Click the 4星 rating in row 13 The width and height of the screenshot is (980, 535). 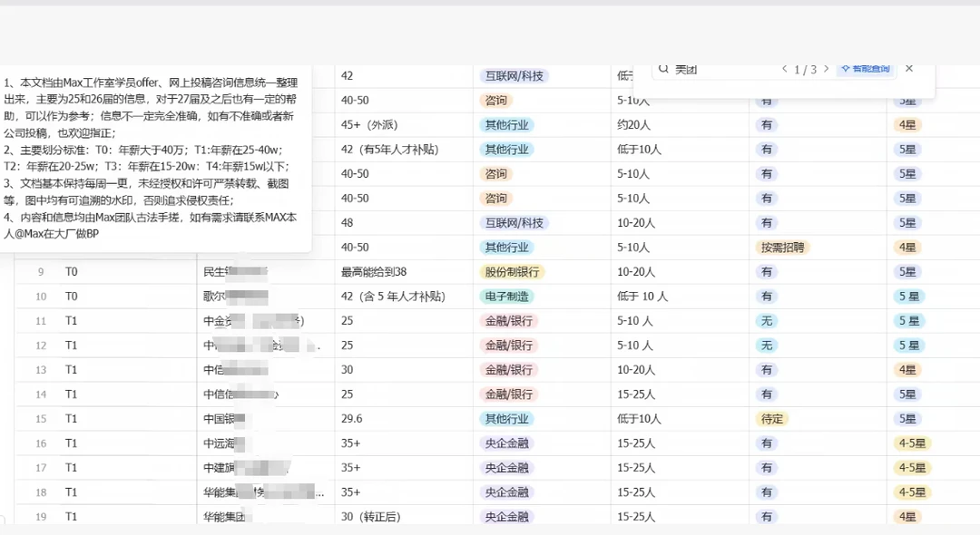pos(906,370)
